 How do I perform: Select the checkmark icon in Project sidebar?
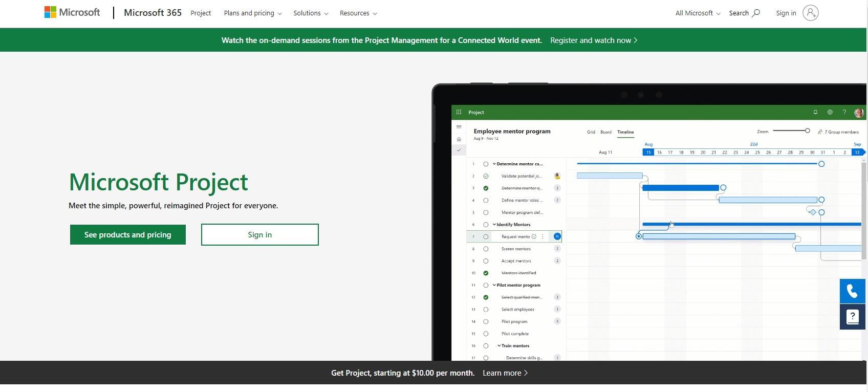coord(459,150)
